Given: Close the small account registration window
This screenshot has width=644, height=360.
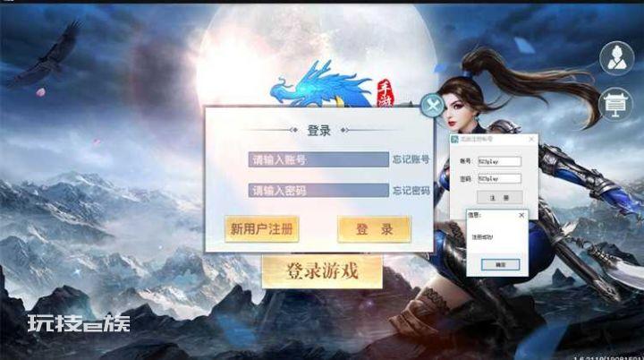Looking at the screenshot, I should click(x=531, y=139).
